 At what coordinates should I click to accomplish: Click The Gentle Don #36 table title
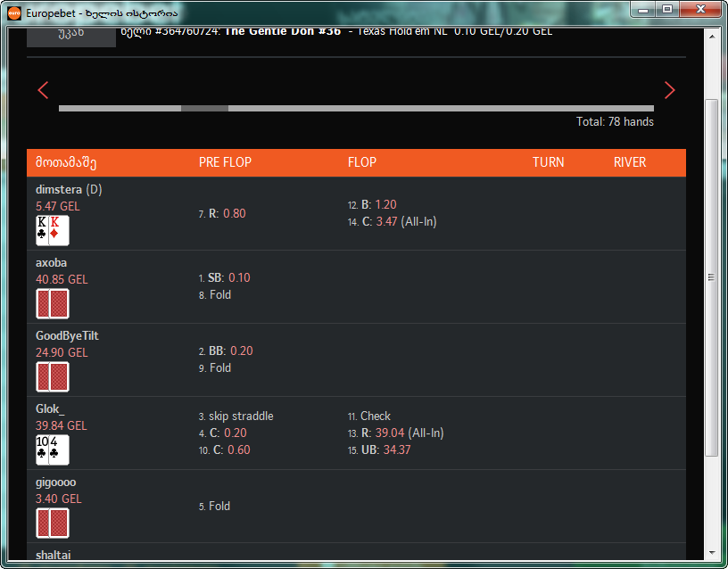[x=283, y=31]
